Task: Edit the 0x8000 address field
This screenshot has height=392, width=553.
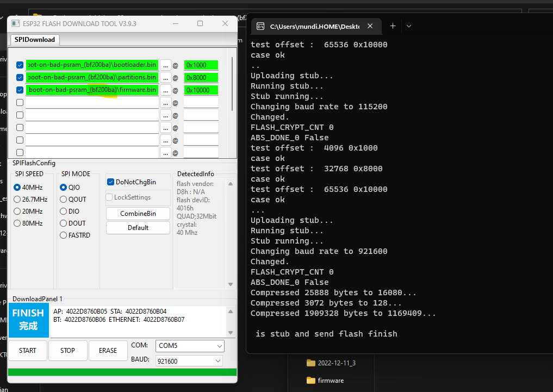Action: pos(201,78)
